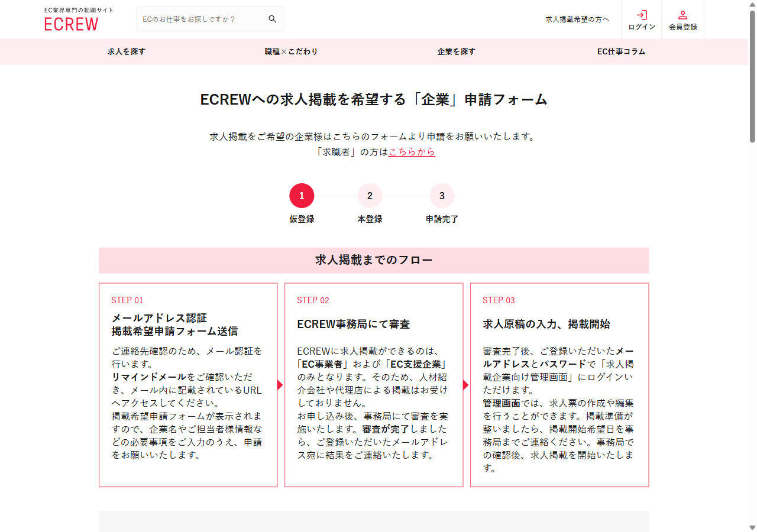The height and width of the screenshot is (532, 757).
Task: Click the scrollbar down arrow
Action: click(752, 527)
